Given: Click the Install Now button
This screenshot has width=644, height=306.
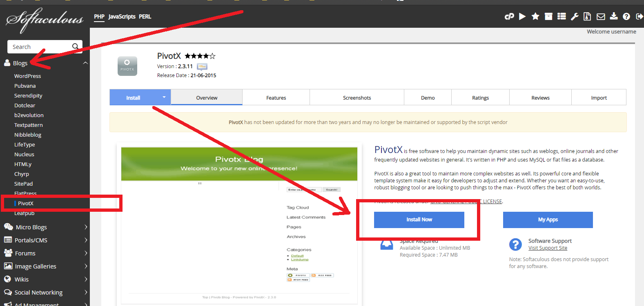Looking at the screenshot, I should (x=419, y=220).
